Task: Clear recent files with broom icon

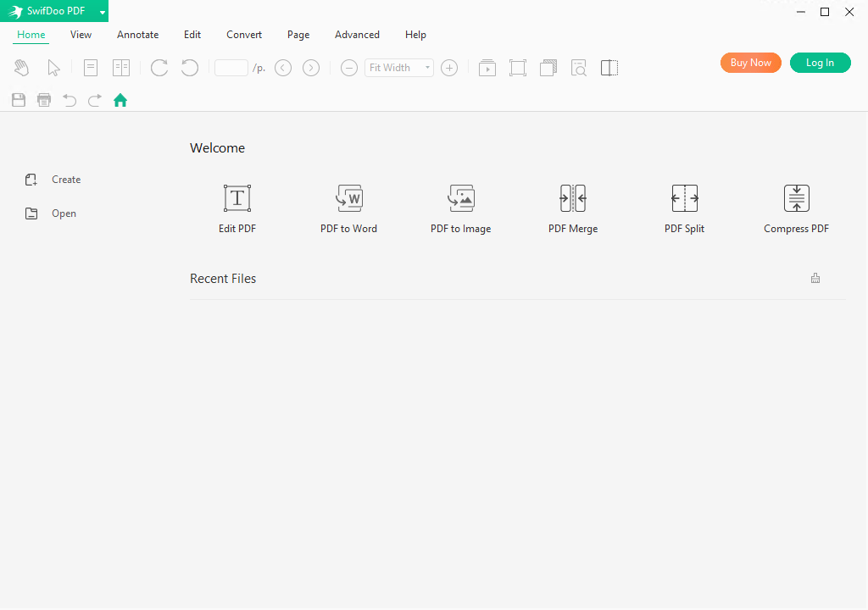Action: click(815, 278)
